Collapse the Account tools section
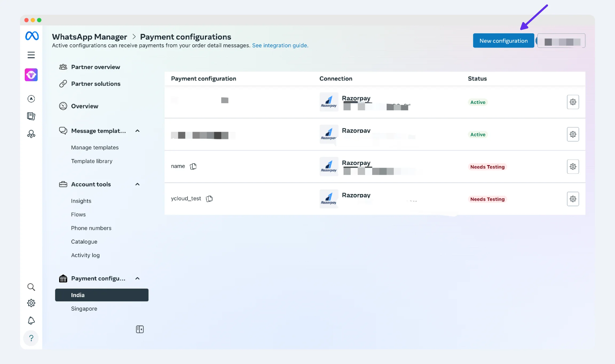The height and width of the screenshot is (364, 615). [x=137, y=184]
